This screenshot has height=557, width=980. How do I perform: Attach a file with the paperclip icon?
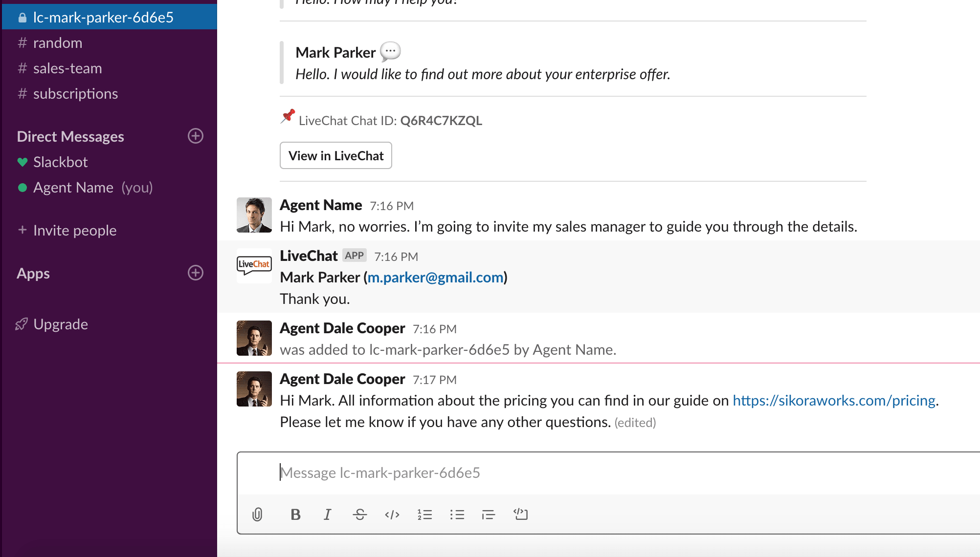(257, 514)
